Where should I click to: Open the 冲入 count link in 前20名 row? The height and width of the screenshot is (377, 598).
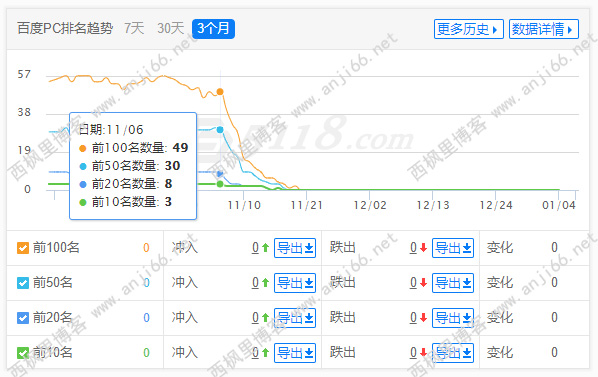click(x=256, y=318)
